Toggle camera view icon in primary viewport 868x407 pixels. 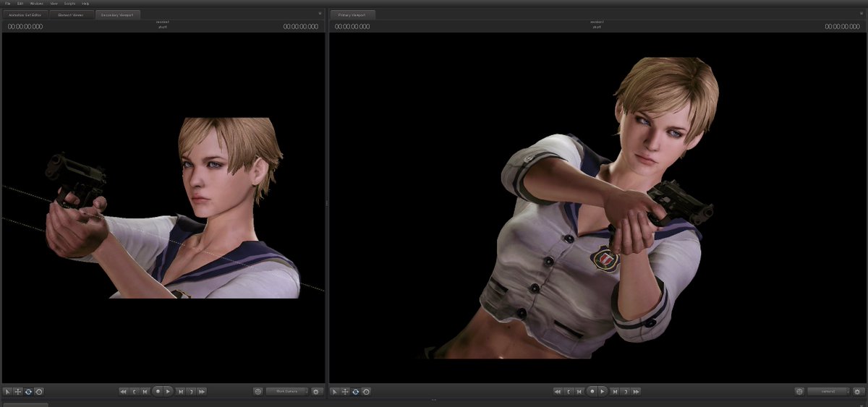(x=799, y=391)
